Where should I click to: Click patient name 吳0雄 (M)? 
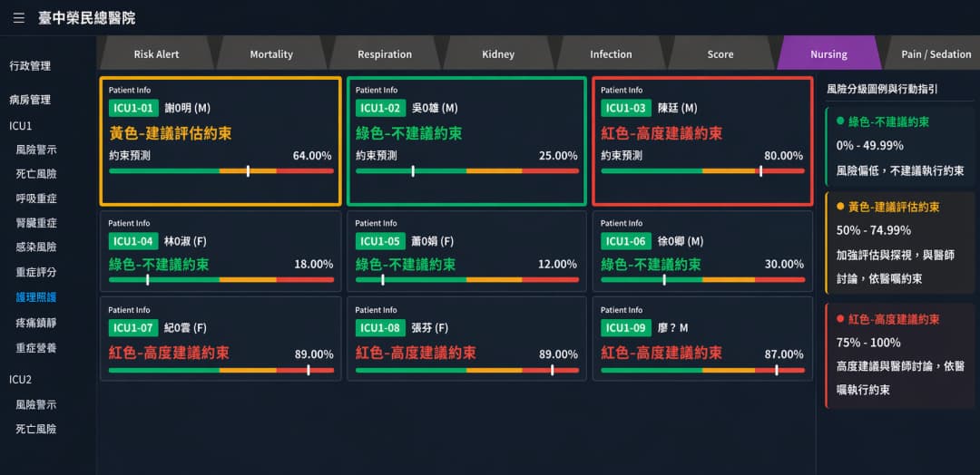click(x=435, y=108)
